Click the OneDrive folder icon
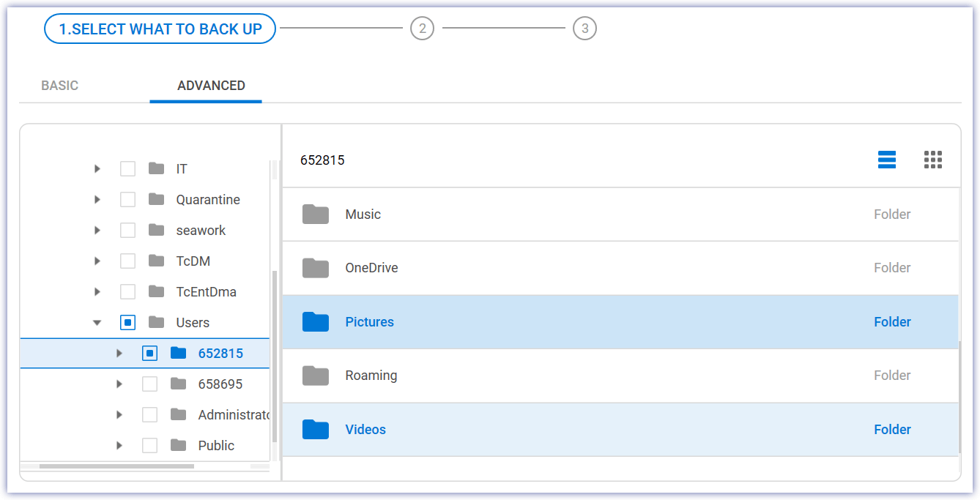This screenshot has width=980, height=500. [x=315, y=268]
